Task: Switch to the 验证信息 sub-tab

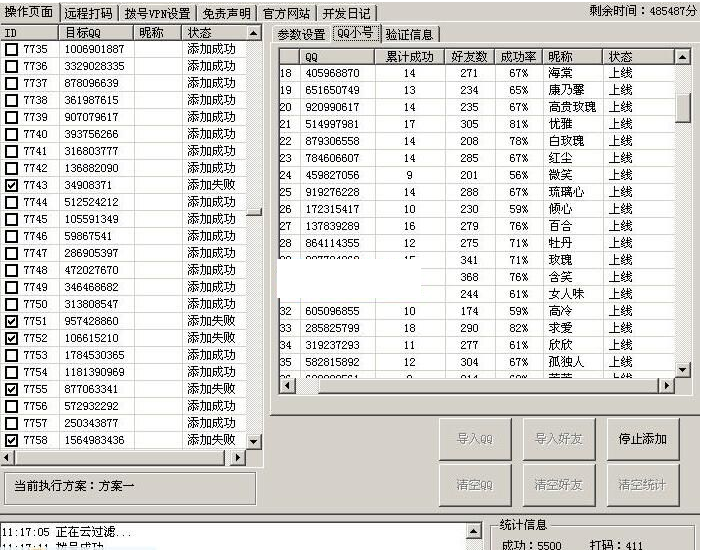Action: [409, 34]
